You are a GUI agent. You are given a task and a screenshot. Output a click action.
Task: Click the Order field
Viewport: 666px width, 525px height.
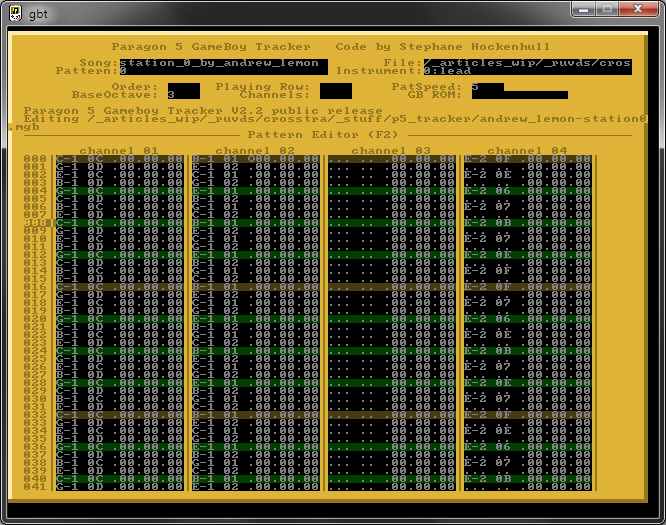(x=183, y=87)
